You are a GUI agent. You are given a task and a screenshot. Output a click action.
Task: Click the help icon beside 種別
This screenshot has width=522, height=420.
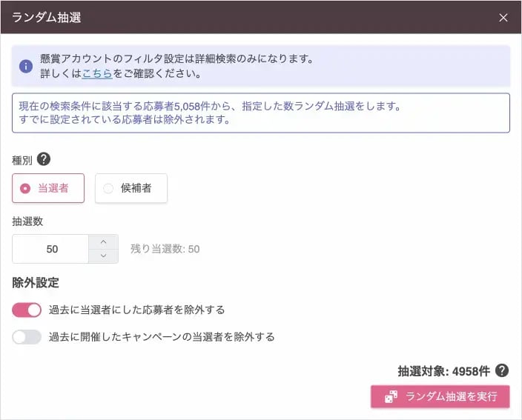44,159
